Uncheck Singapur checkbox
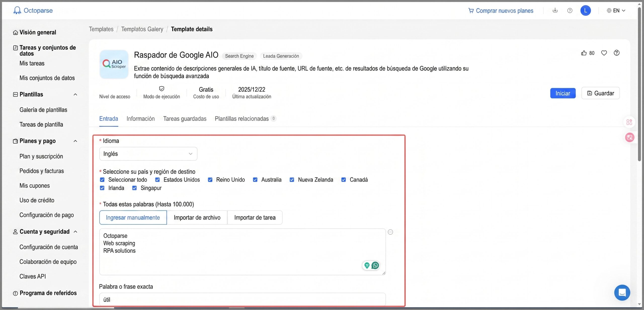644x310 pixels. tap(134, 188)
